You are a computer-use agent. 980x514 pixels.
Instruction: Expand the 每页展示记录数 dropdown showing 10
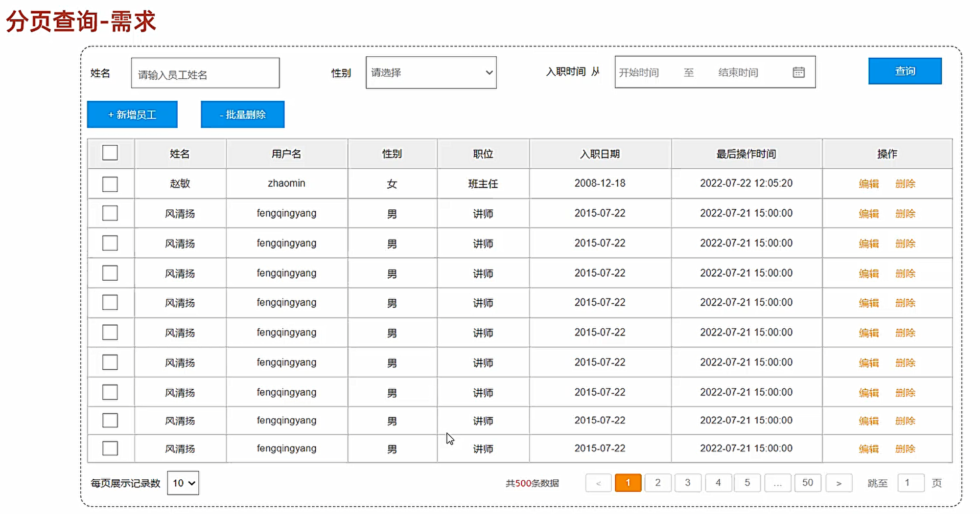click(x=183, y=483)
